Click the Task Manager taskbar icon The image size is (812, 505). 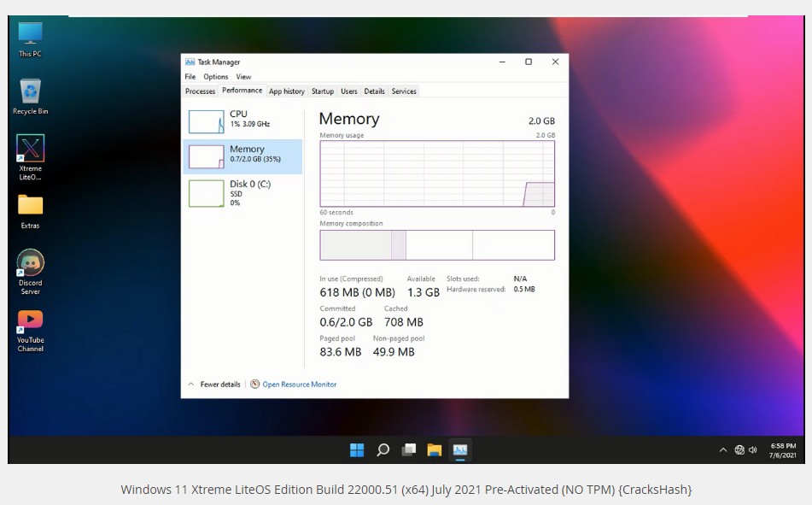tap(460, 449)
